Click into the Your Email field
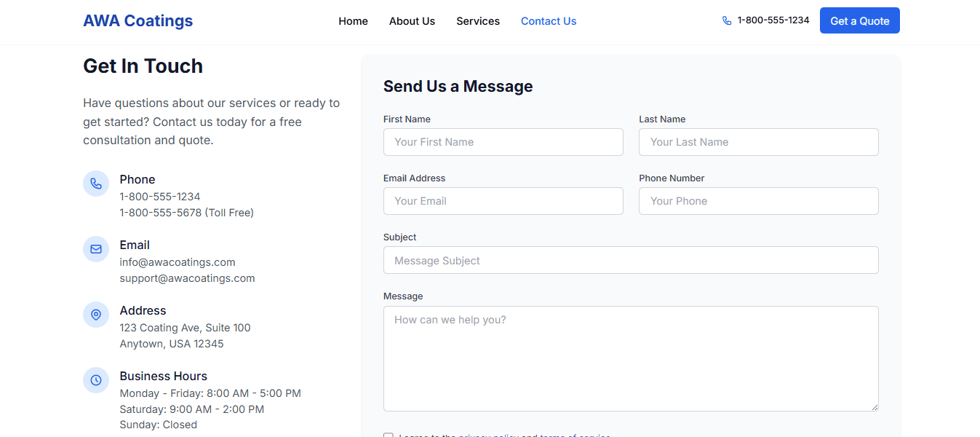The height and width of the screenshot is (437, 980). click(503, 201)
